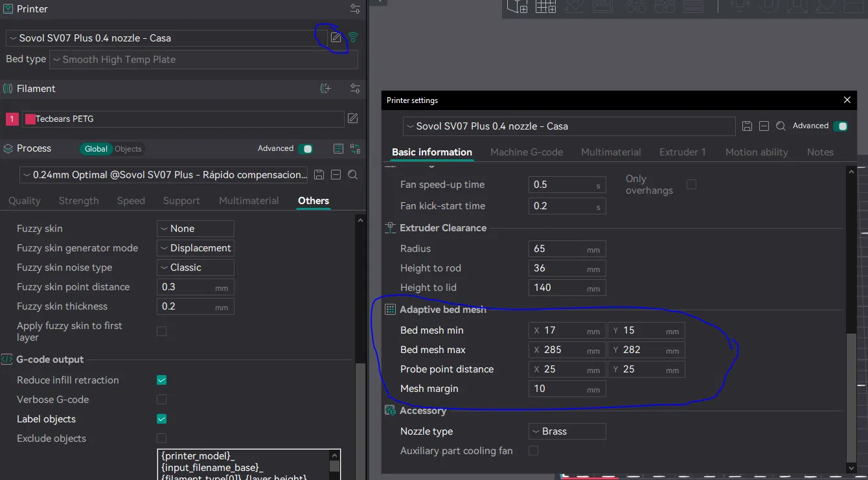Click the Mesh margin input field

[x=558, y=389]
